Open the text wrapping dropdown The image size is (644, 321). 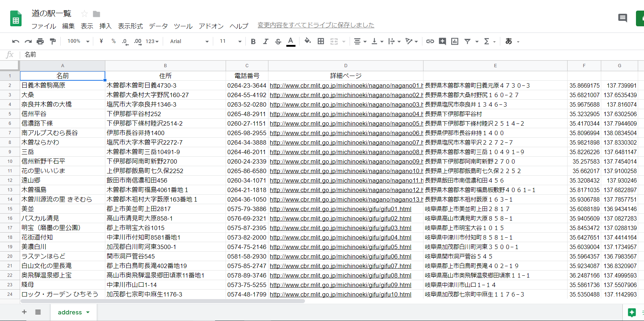pos(394,41)
